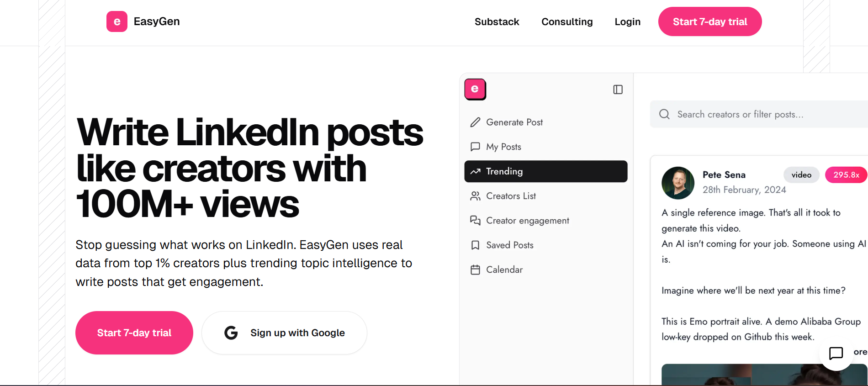Open Generate Post in the sidebar
Screen dimensions: 868x386
(546, 122)
